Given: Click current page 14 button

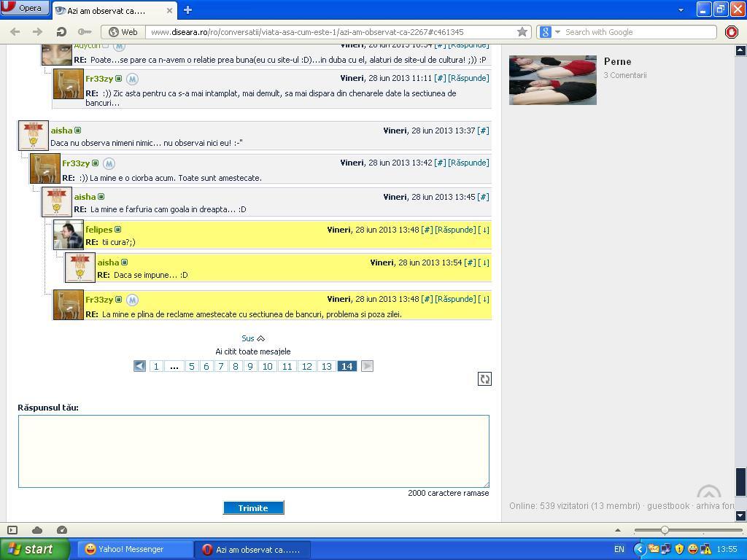Looking at the screenshot, I should (x=347, y=366).
